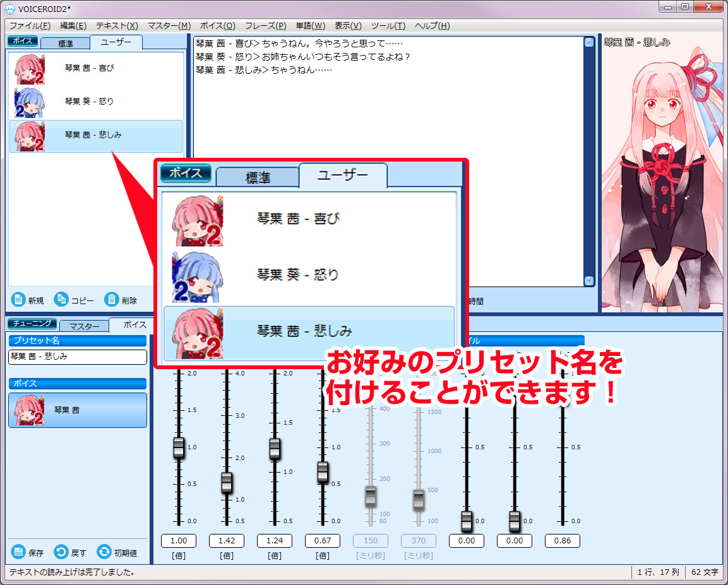Click the second slider handle valued 0.00
The width and height of the screenshot is (728, 585).
(x=515, y=521)
